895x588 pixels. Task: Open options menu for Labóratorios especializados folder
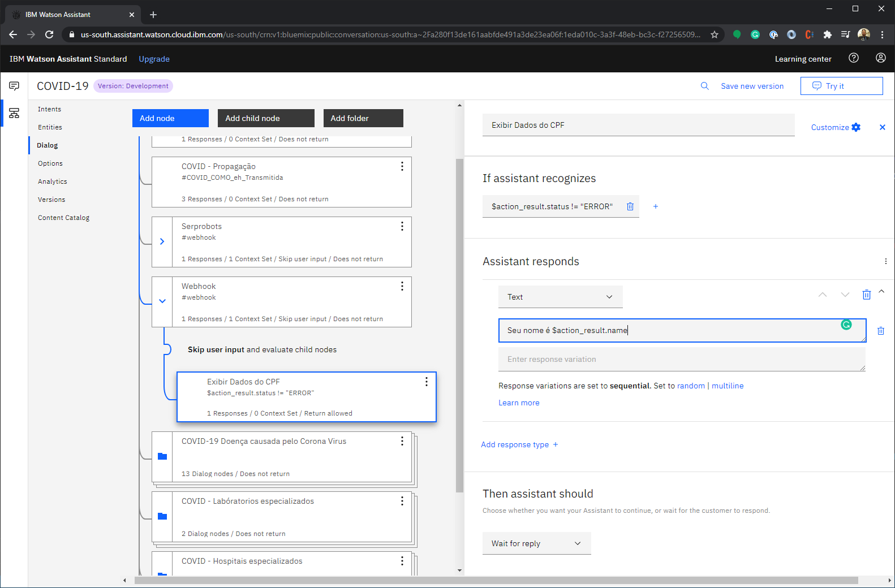tap(402, 501)
